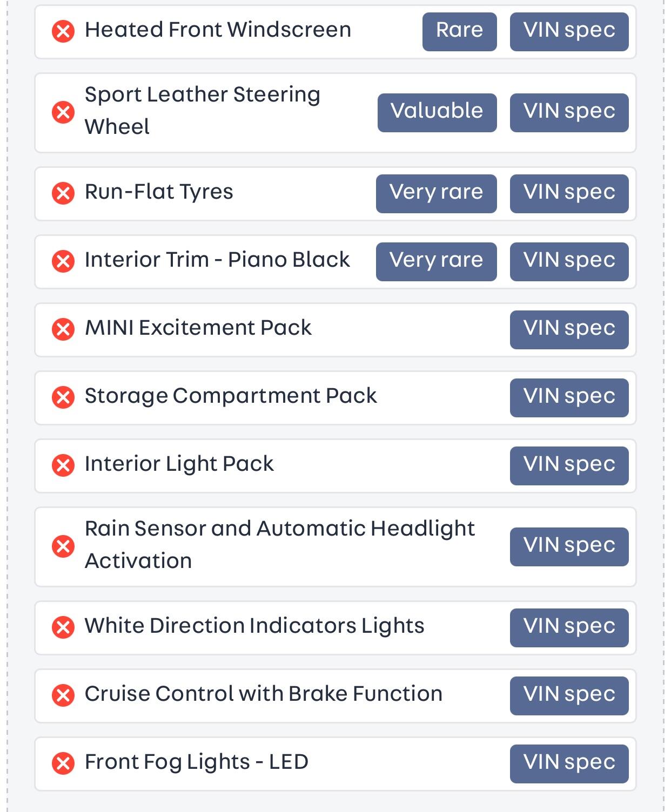The height and width of the screenshot is (812, 671).
Task: Click the Very rare badge for Piano Black trim
Action: [436, 261]
